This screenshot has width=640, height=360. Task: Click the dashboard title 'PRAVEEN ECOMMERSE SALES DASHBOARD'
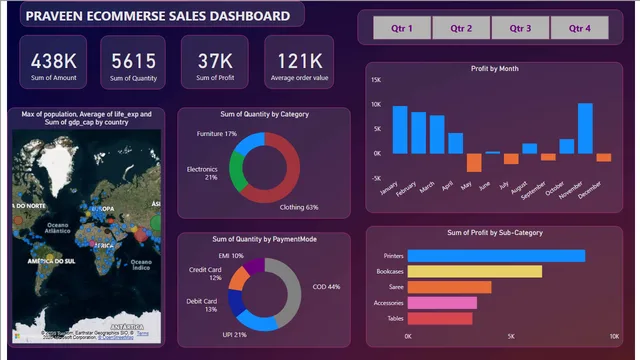[158, 16]
